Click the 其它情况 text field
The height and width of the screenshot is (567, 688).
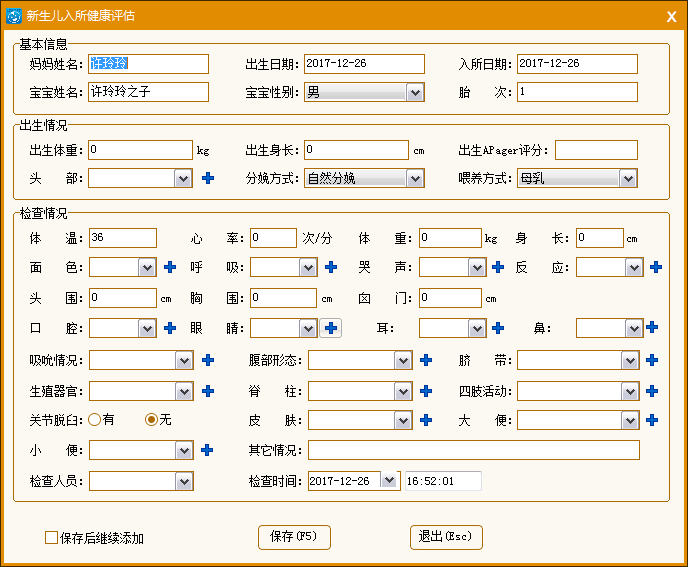tap(473, 450)
